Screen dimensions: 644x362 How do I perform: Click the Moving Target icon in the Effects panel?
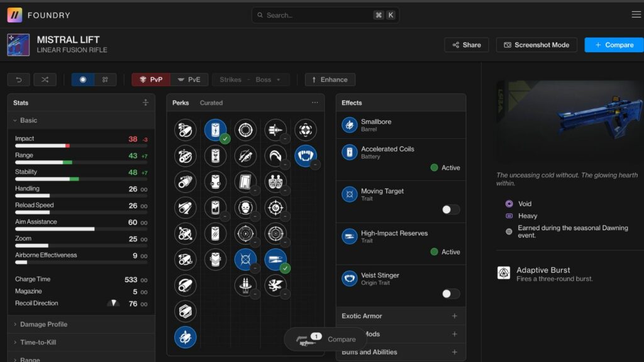(350, 194)
